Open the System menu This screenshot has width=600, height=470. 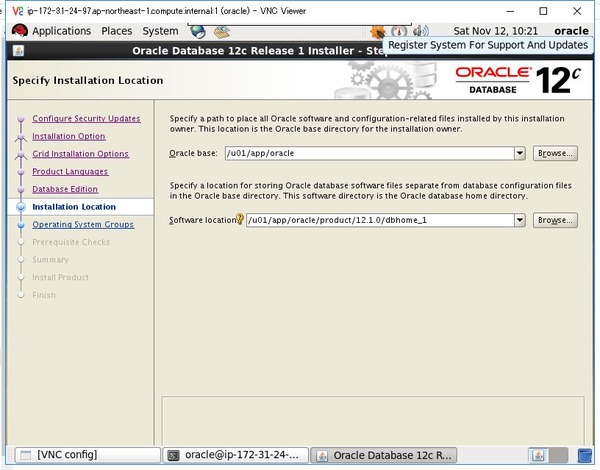(160, 31)
